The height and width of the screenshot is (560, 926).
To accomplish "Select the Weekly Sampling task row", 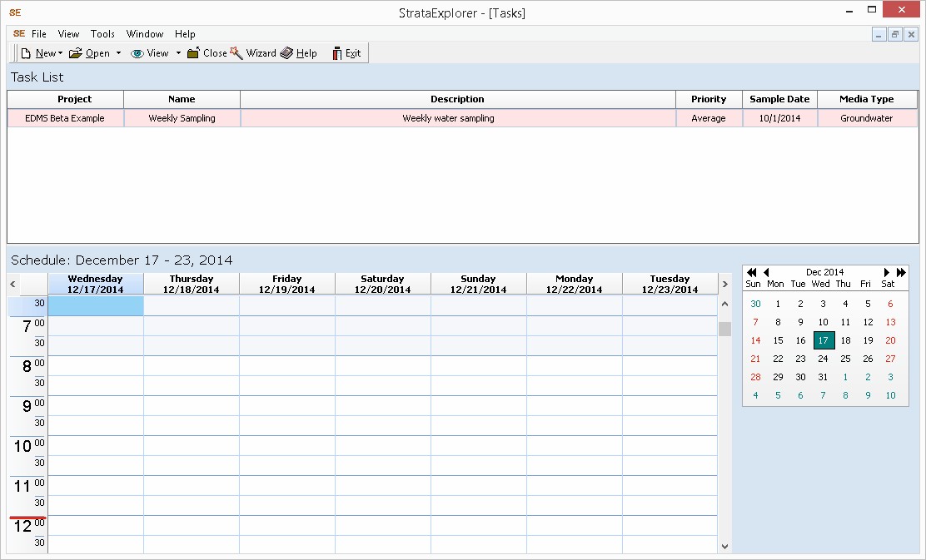I will click(x=182, y=118).
